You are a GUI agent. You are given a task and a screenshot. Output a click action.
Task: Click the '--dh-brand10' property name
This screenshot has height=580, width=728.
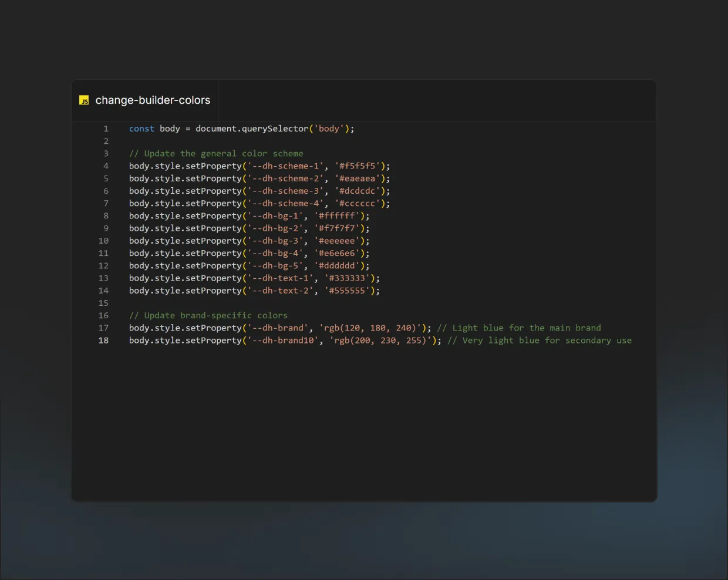(x=283, y=340)
